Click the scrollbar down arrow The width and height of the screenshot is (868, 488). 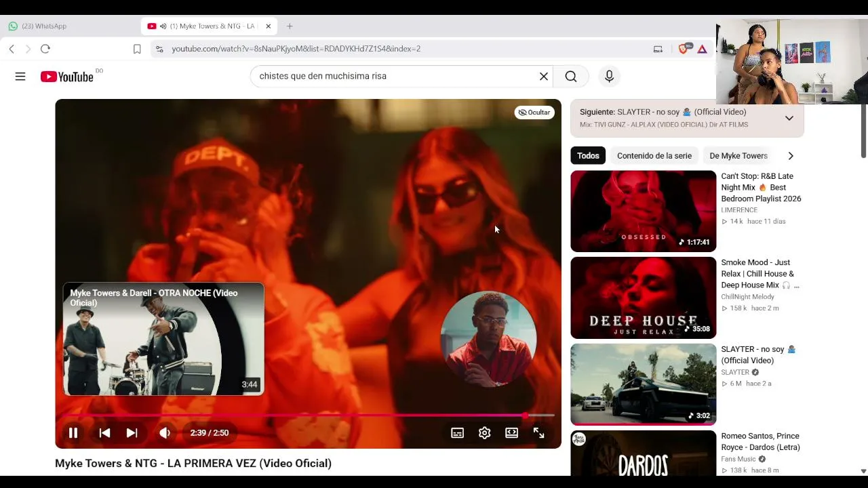(863, 471)
